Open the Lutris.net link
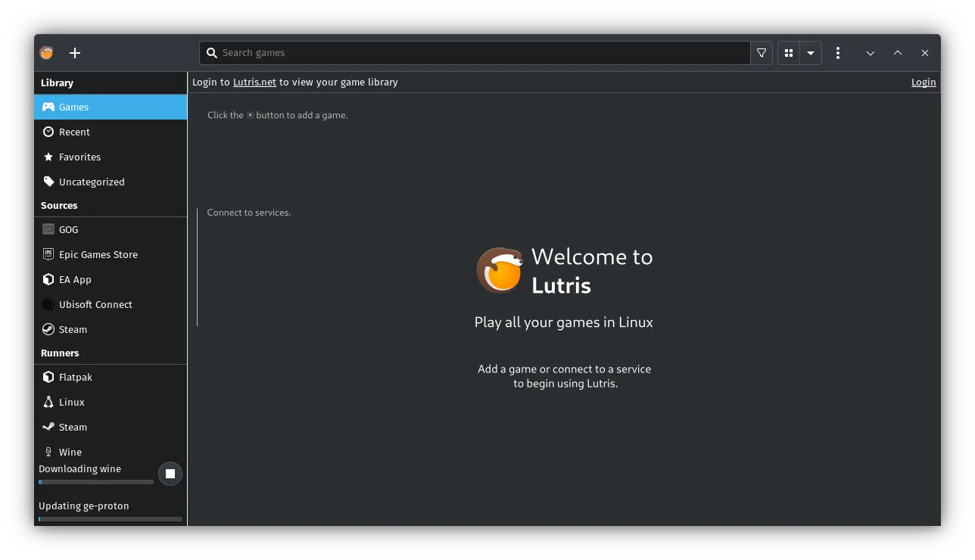 [x=254, y=82]
